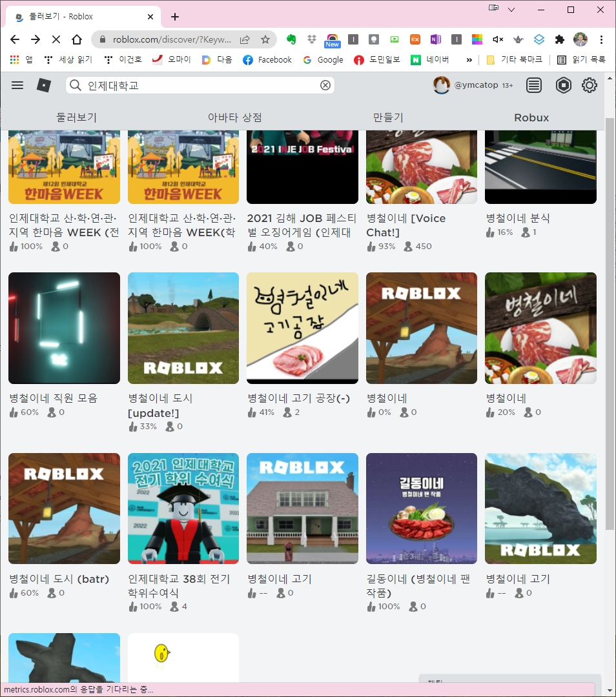Open the Roblox notifications feed icon

534,85
